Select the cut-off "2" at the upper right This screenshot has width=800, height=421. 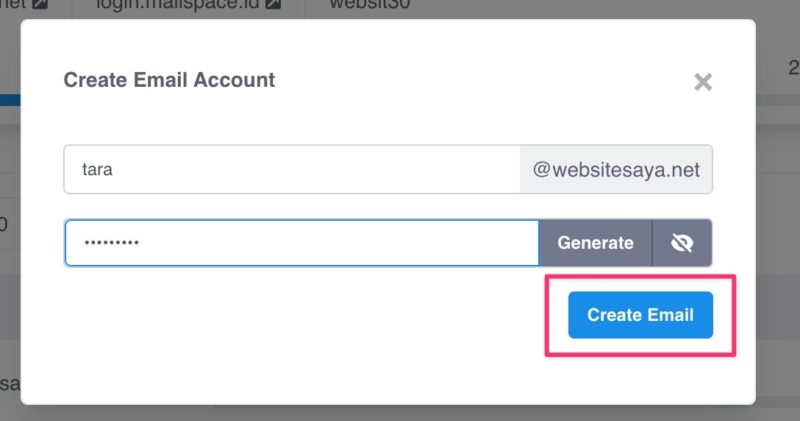pos(794,68)
